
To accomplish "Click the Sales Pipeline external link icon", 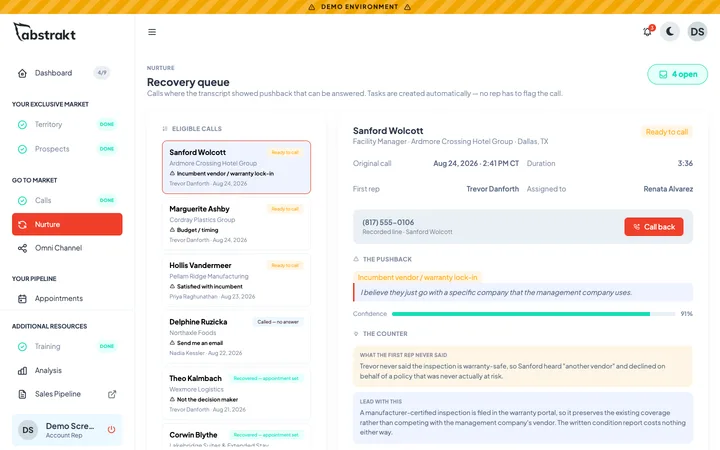I will (112, 394).
